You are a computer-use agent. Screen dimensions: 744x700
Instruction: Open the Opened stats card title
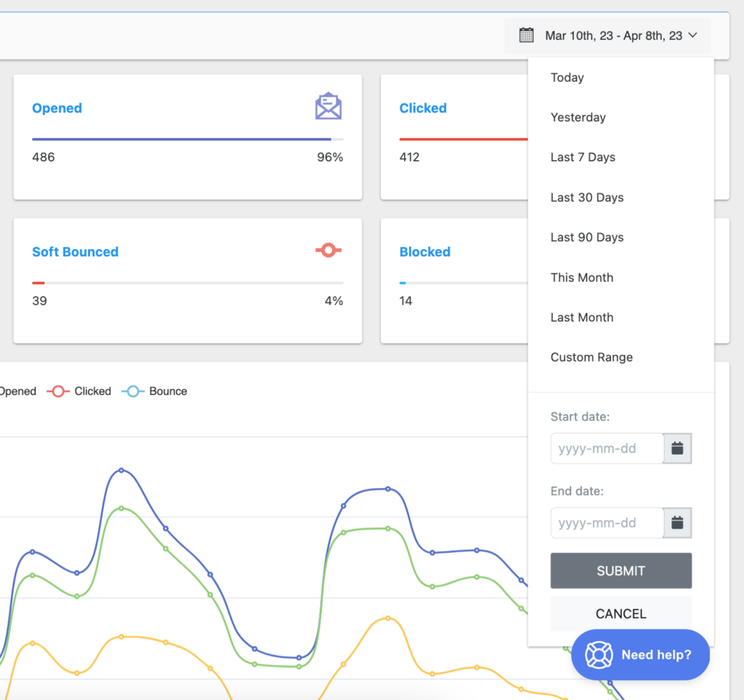pyautogui.click(x=57, y=108)
